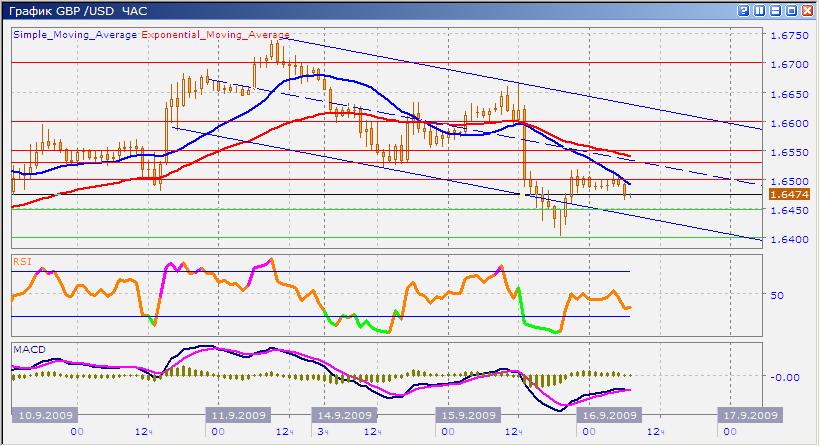The width and height of the screenshot is (819, 446).
Task: Select the 10.9.2009 date marker
Action: tap(42, 416)
